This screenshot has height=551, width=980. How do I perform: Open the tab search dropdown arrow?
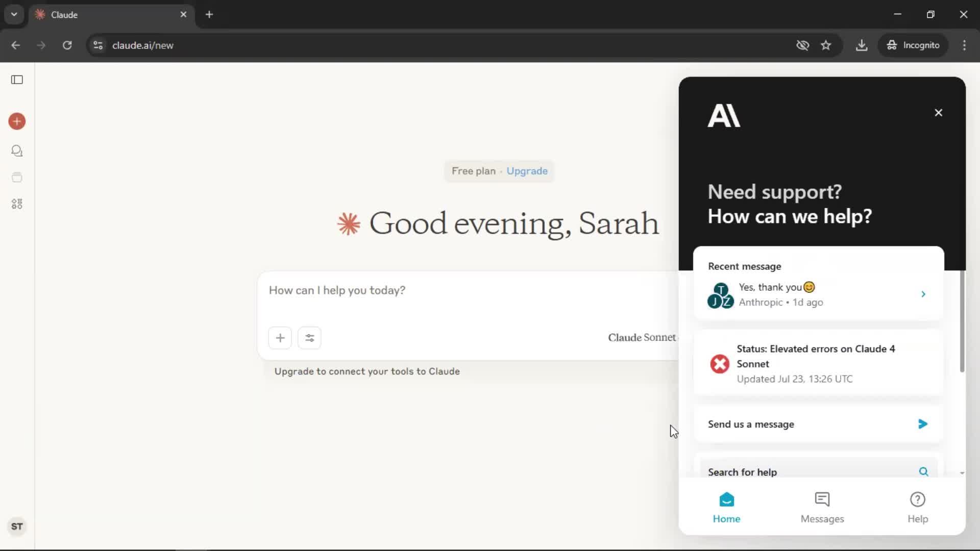tap(14, 14)
